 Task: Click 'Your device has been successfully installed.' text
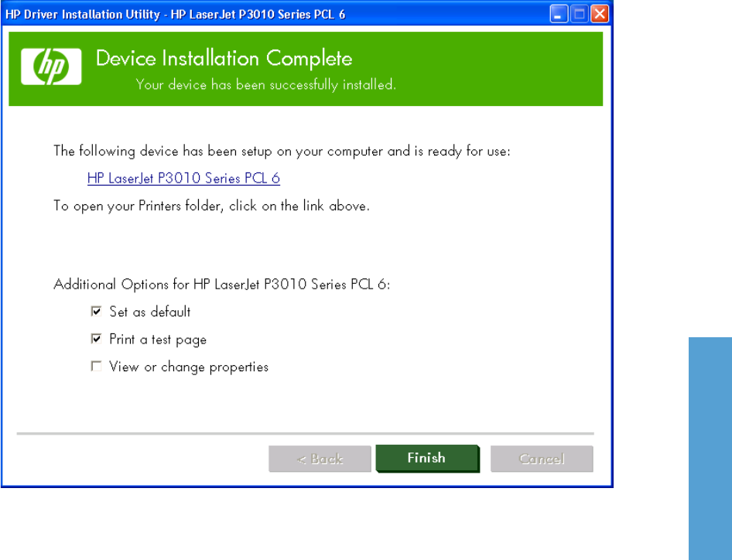[265, 84]
